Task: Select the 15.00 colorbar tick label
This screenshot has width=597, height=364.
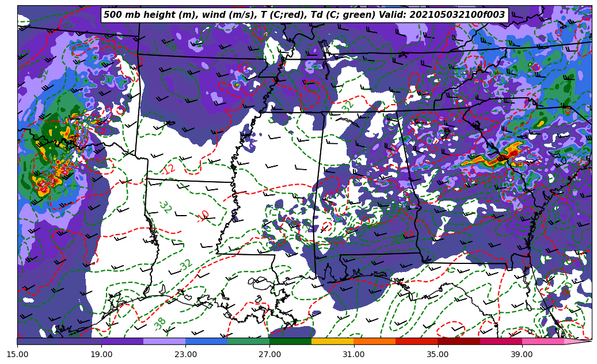Action: (17, 355)
